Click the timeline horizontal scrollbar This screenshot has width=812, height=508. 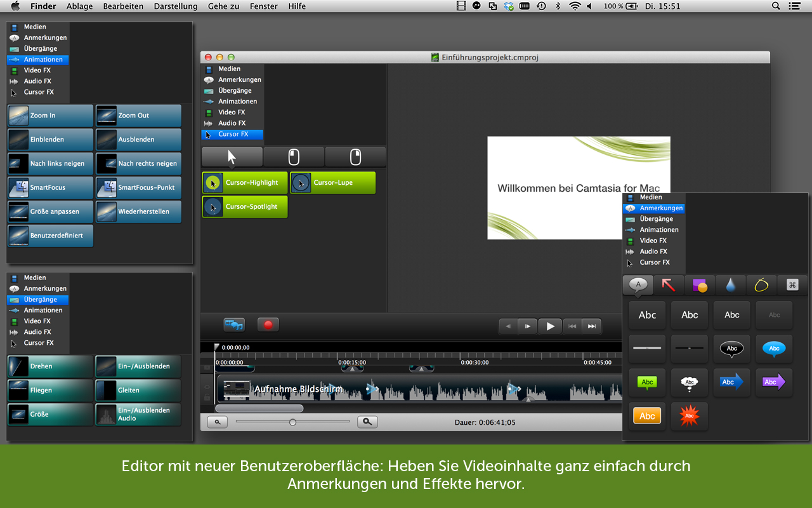click(x=259, y=408)
